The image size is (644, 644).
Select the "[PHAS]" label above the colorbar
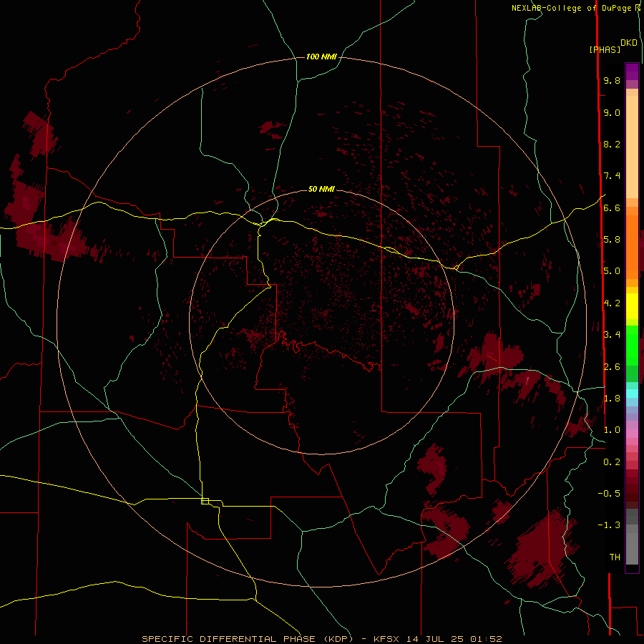tap(605, 49)
